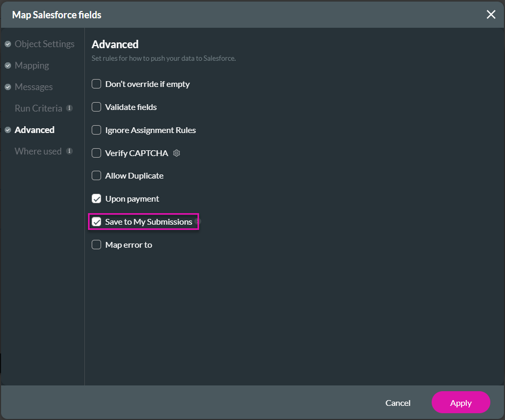Check the Verify CAPTCHA option
505x420 pixels.
[x=96, y=152]
